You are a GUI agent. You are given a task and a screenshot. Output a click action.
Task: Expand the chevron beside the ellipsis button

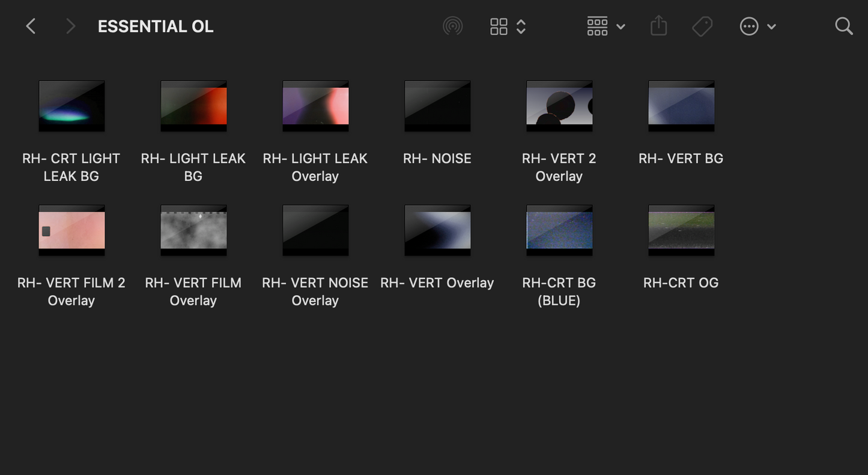coord(772,26)
